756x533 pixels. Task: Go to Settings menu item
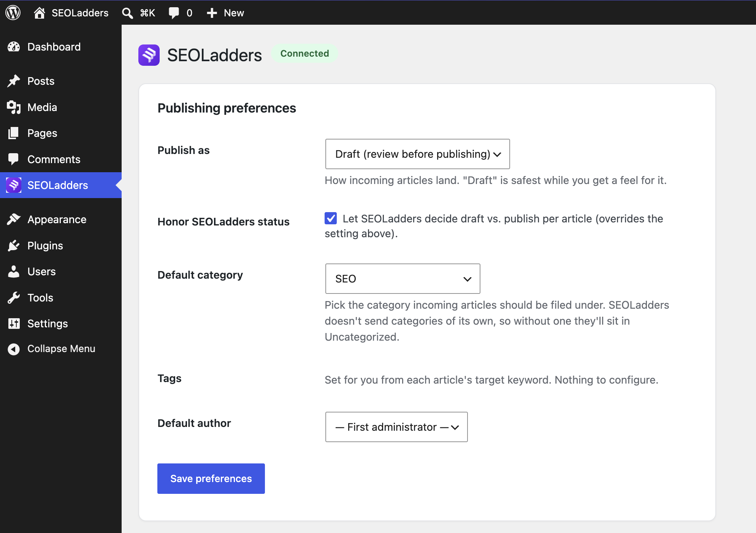click(x=61, y=324)
